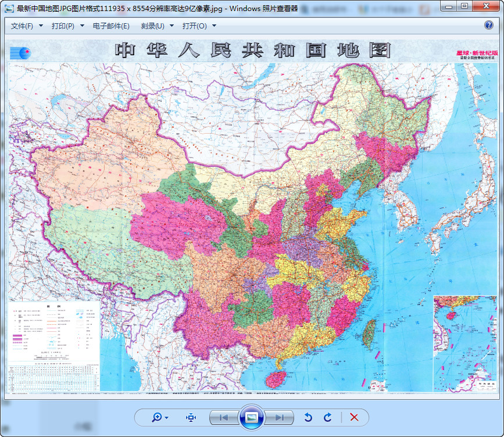This screenshot has height=437, width=504.
Task: Expand the 文件 (File) menu arrow
Action: coord(40,26)
